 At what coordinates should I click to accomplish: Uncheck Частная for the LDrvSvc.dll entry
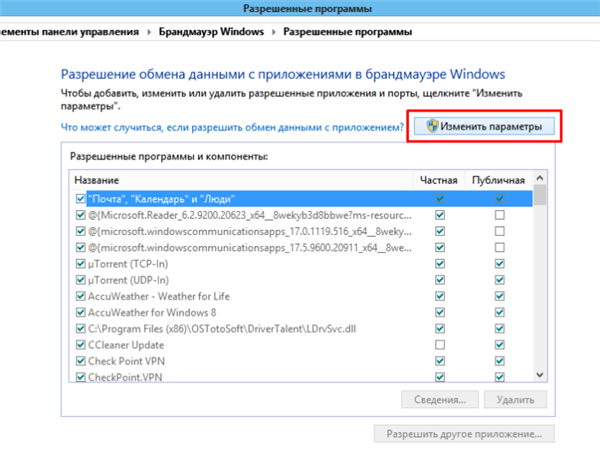[440, 329]
